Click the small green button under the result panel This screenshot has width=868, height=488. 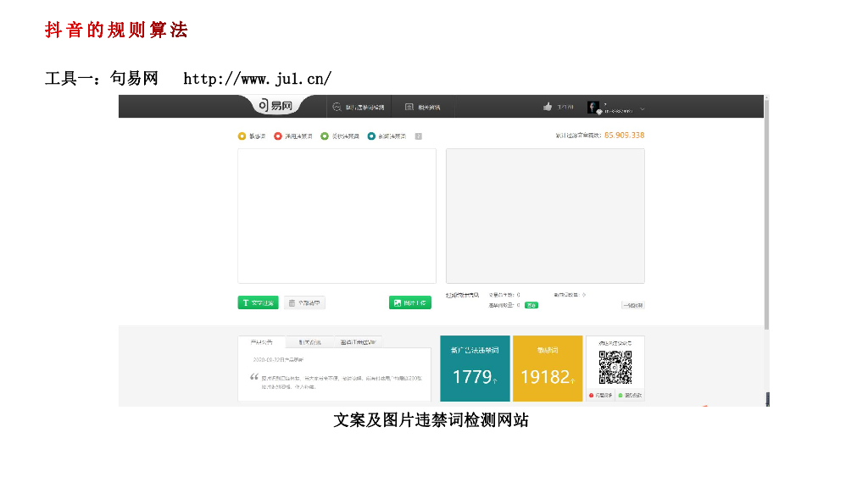pyautogui.click(x=531, y=305)
